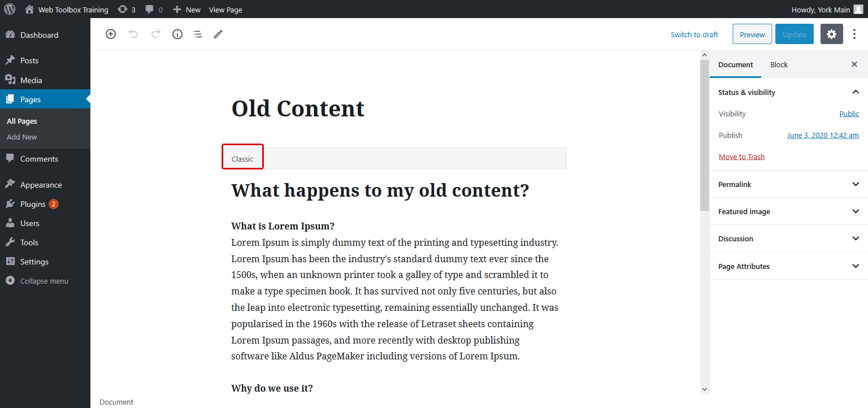
Task: Select All Pages submenu item
Action: click(x=22, y=121)
